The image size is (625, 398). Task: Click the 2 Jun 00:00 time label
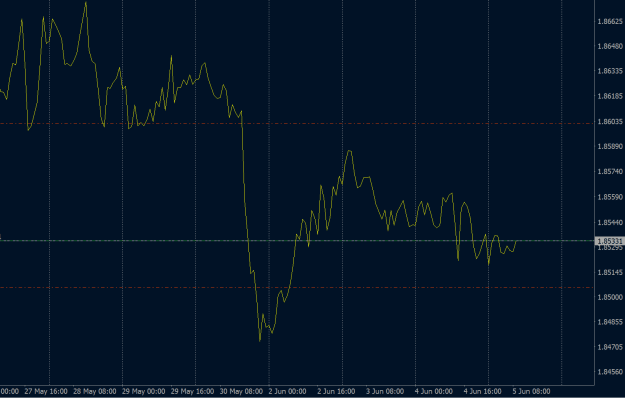[x=287, y=392]
